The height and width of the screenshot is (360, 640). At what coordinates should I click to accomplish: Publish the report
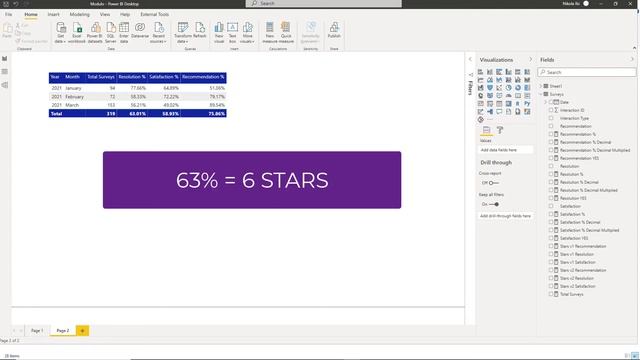point(334,31)
